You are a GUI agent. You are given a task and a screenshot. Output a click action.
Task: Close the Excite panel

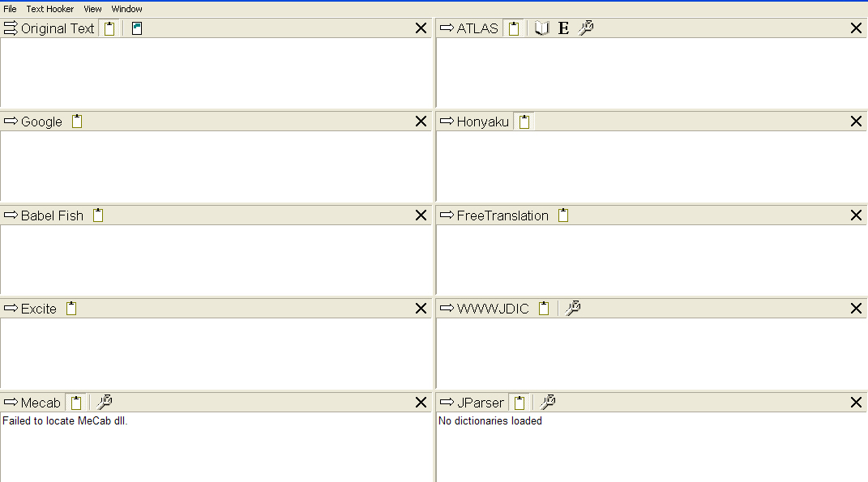coord(421,308)
